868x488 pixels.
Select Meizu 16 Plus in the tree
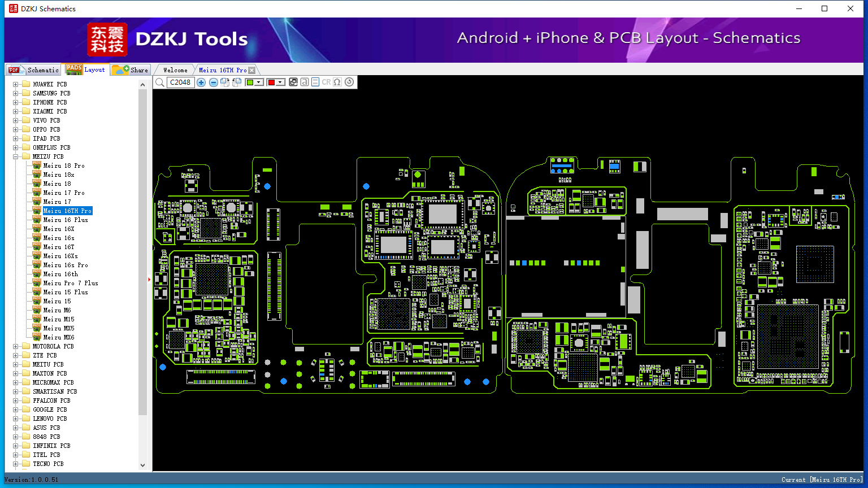[66, 220]
